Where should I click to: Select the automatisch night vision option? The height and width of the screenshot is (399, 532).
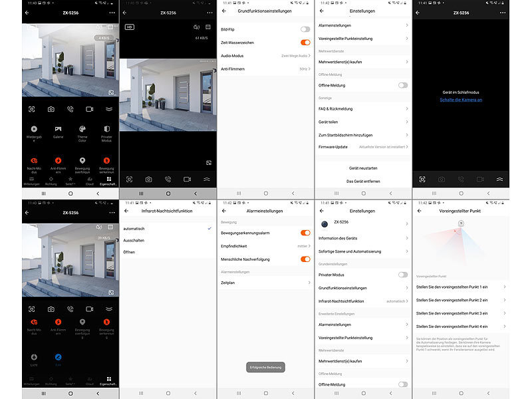[168, 229]
